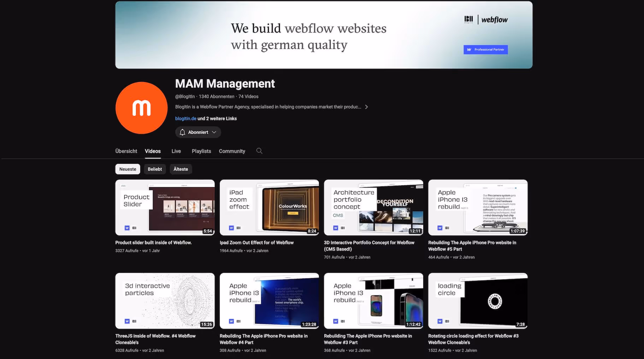Image resolution: width=644 pixels, height=359 pixels.
Task: Click the MAM Management channel name heading
Action: click(225, 83)
